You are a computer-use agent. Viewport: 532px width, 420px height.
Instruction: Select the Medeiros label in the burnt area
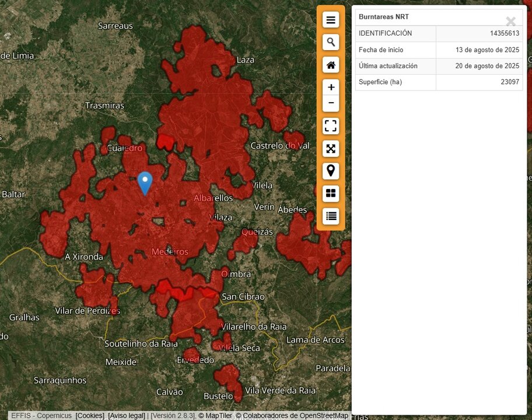[170, 252]
